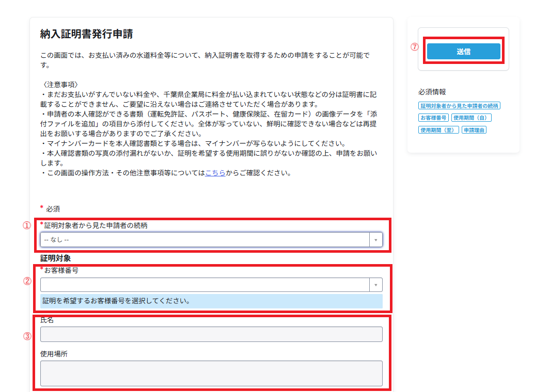Click the 氏名 text field
The width and height of the screenshot is (550, 392).
click(x=211, y=334)
